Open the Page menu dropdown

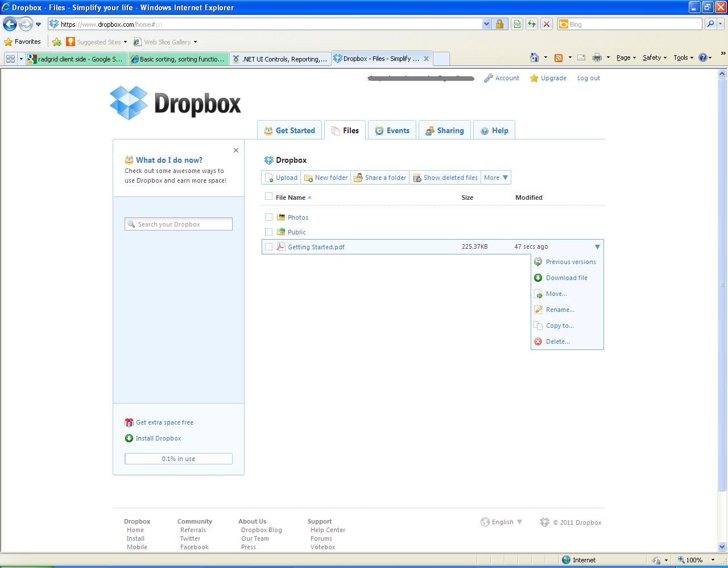(626, 57)
